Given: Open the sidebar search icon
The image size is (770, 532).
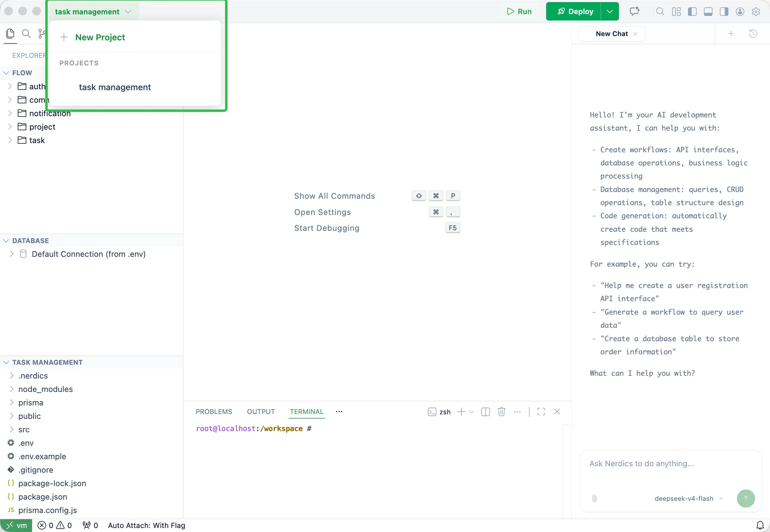Looking at the screenshot, I should [26, 33].
